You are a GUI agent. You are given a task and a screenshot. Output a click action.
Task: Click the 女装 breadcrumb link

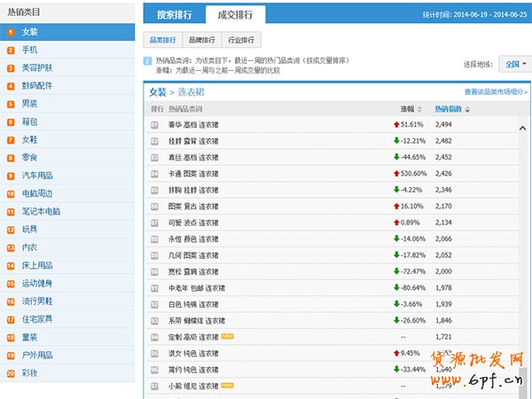coord(158,92)
